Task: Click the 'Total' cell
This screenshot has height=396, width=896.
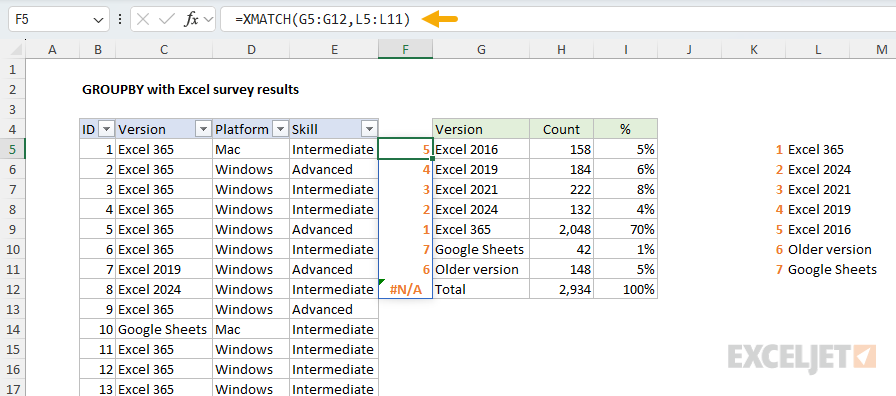Action: pyautogui.click(x=481, y=289)
